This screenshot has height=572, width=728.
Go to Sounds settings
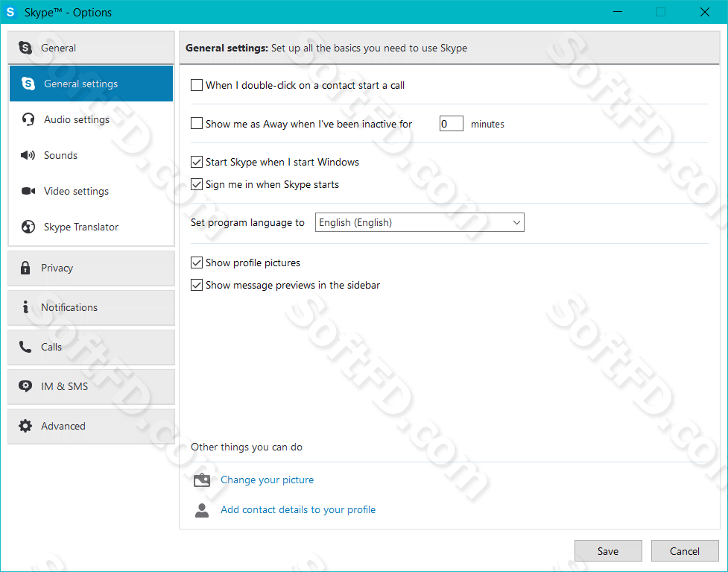pos(91,155)
